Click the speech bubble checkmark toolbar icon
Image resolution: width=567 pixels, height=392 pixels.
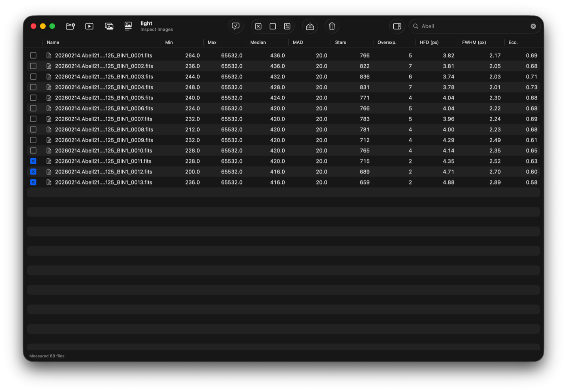[236, 26]
